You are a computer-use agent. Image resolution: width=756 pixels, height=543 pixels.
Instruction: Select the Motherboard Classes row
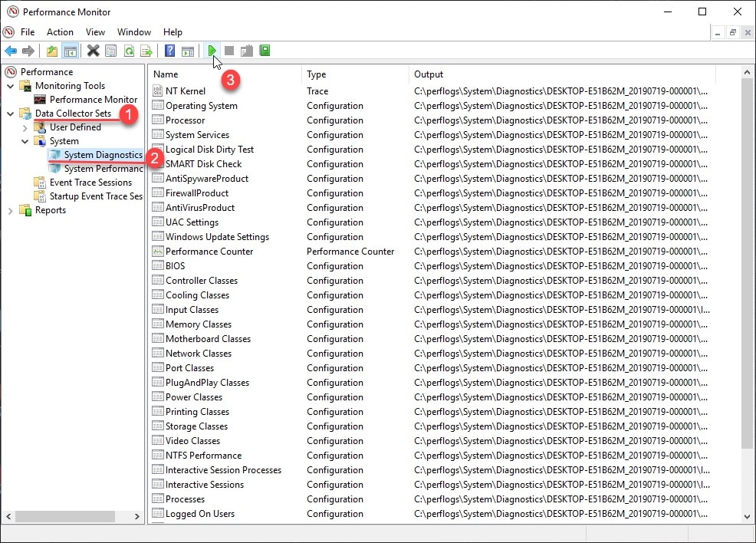tap(432, 338)
